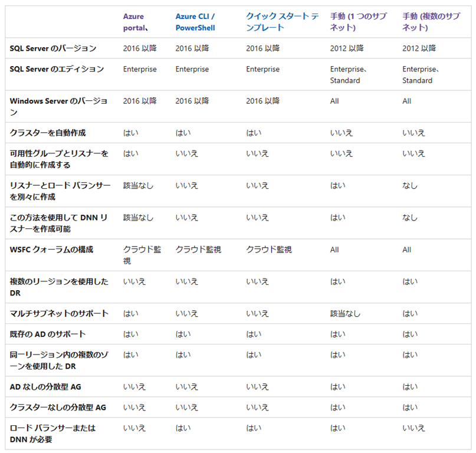The width and height of the screenshot is (476, 453).
Task: Click 'いいえ' in 可用性グループ row, Azure CLI column
Action: click(187, 153)
